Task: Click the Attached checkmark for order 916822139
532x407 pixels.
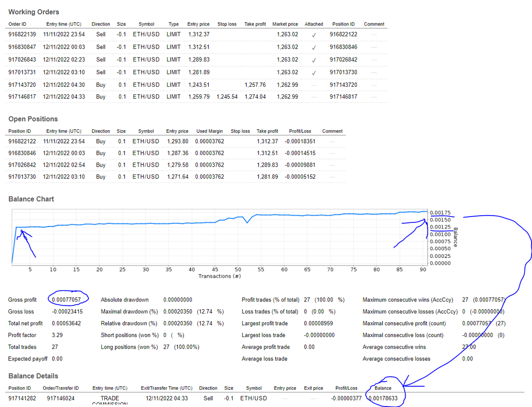Action: pos(314,35)
